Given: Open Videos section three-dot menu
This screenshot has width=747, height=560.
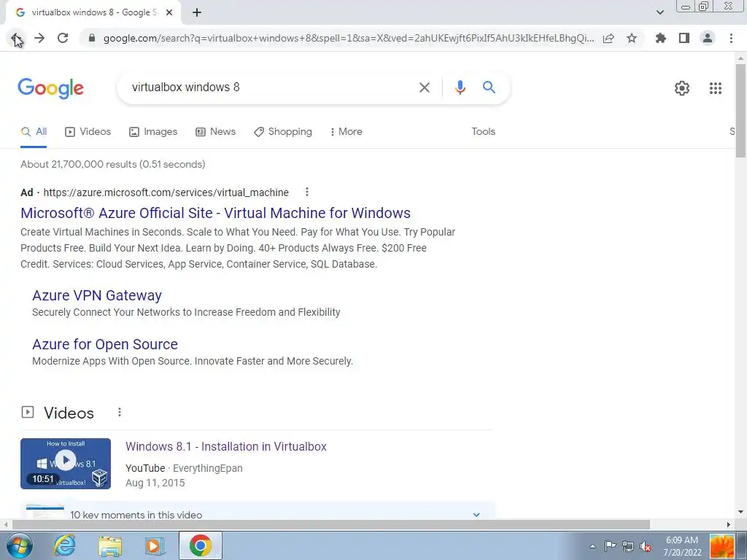Looking at the screenshot, I should click(119, 413).
